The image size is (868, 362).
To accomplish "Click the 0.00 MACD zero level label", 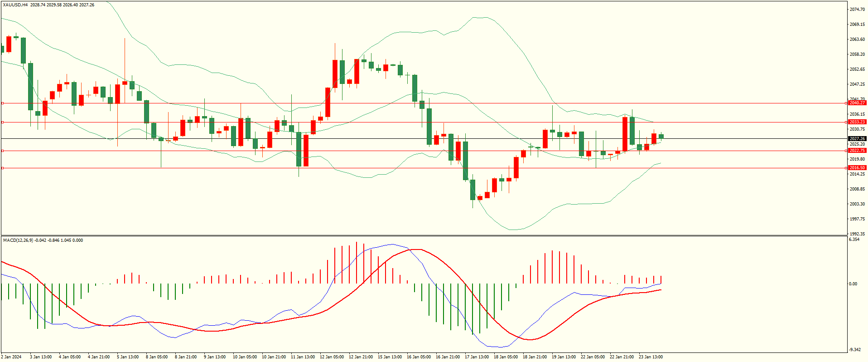I will coord(853,284).
